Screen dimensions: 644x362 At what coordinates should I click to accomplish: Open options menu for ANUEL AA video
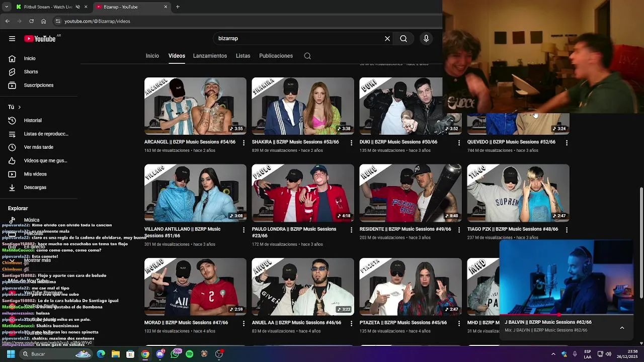click(351, 324)
